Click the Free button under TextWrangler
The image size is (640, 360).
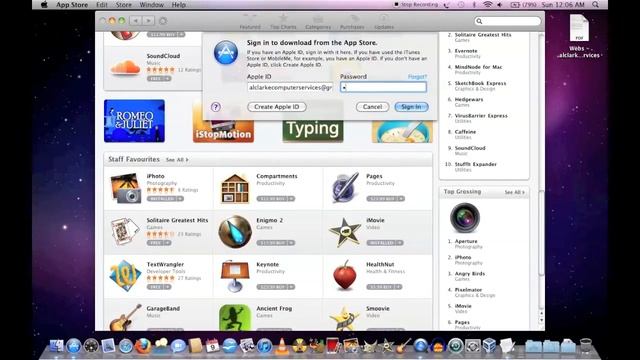159,287
